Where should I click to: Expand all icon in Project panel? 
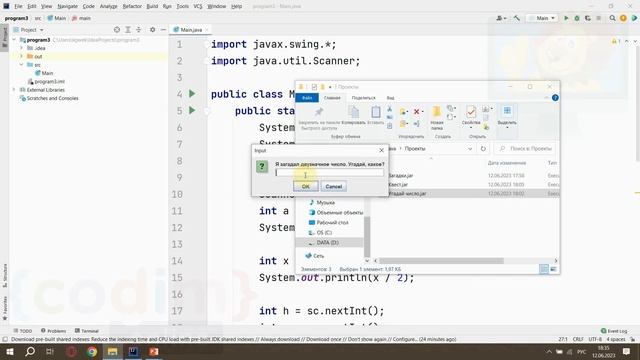point(128,30)
